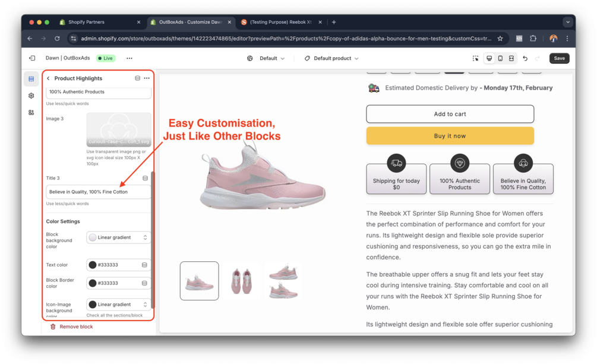Click the Believe in Quality highlight card

pos(523,179)
